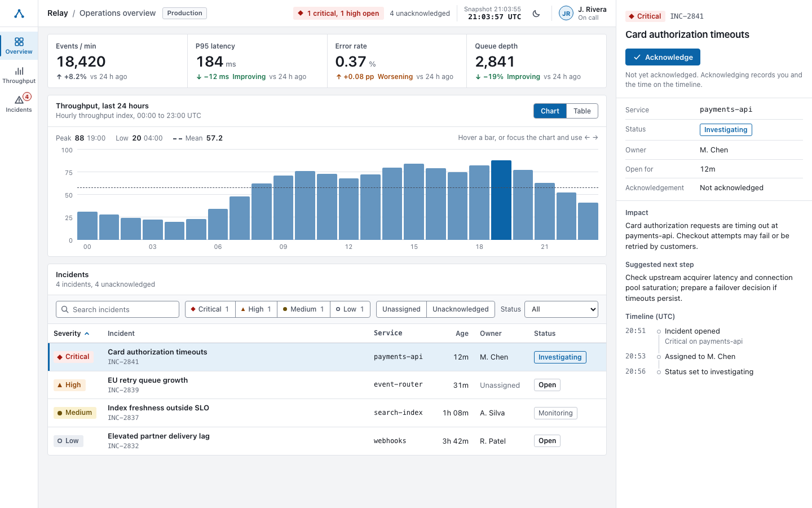Open the Overview sidebar icon
The width and height of the screenshot is (812, 508).
point(19,46)
